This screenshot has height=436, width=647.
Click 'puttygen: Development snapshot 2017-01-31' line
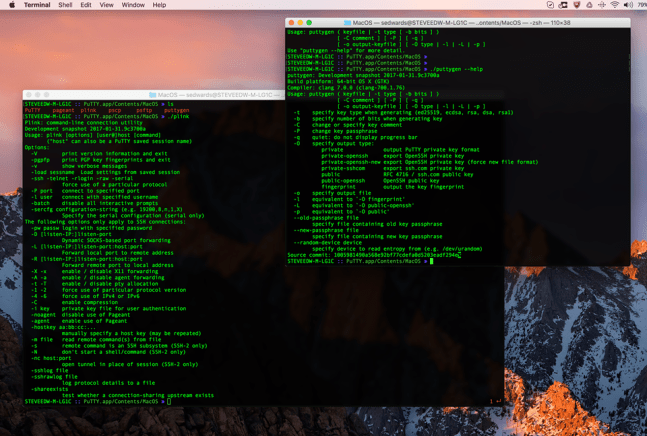363,75
